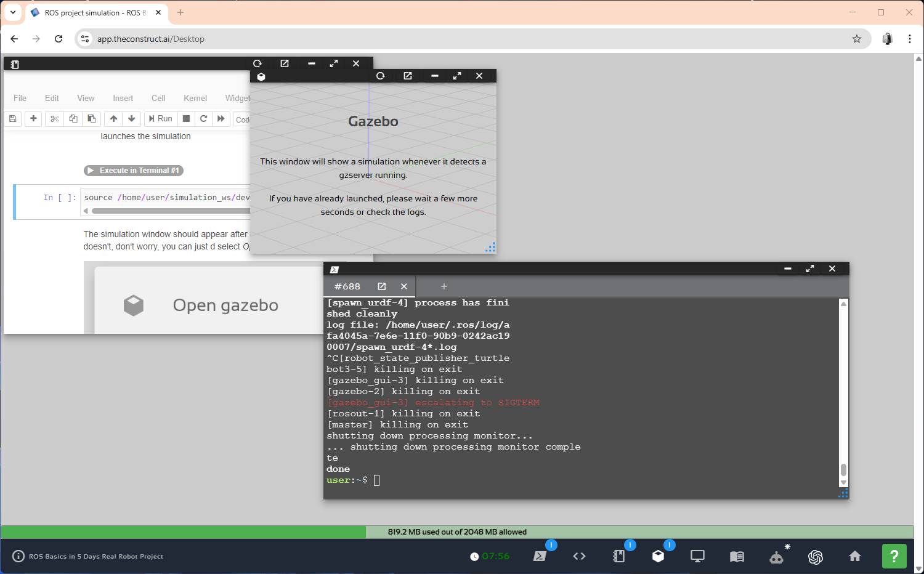Click the home icon in the dock
Viewport: 924px width, 574px height.
855,556
